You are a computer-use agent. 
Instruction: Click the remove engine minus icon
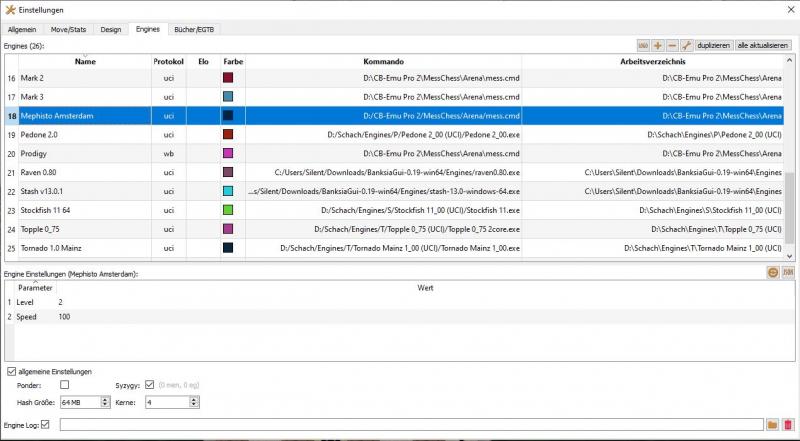click(672, 46)
